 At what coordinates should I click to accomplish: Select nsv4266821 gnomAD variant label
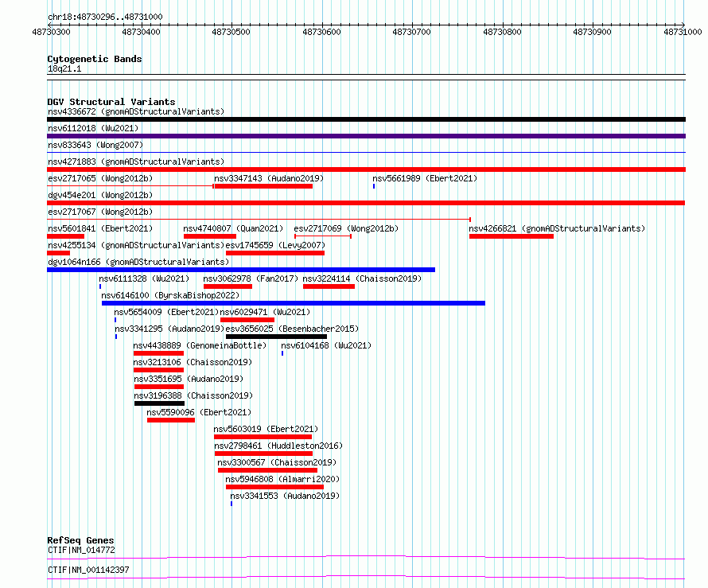557,228
